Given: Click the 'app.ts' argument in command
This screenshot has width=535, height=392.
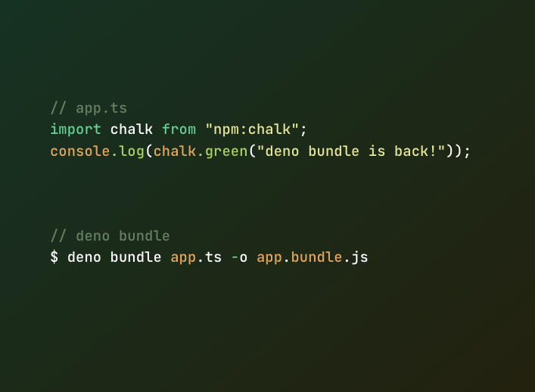Looking at the screenshot, I should 196,257.
